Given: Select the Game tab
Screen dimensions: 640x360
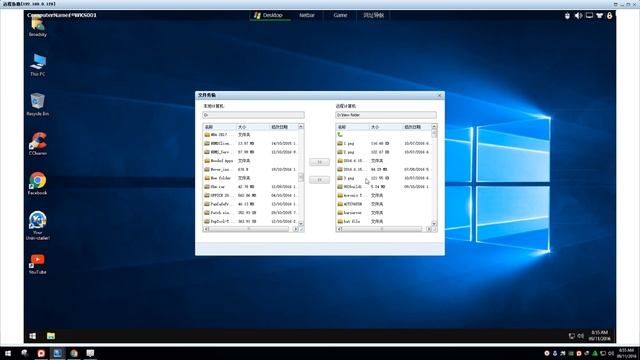Looking at the screenshot, I should click(340, 16).
